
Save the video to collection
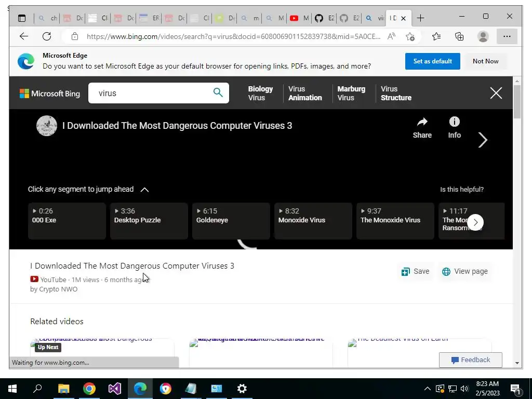[415, 271]
